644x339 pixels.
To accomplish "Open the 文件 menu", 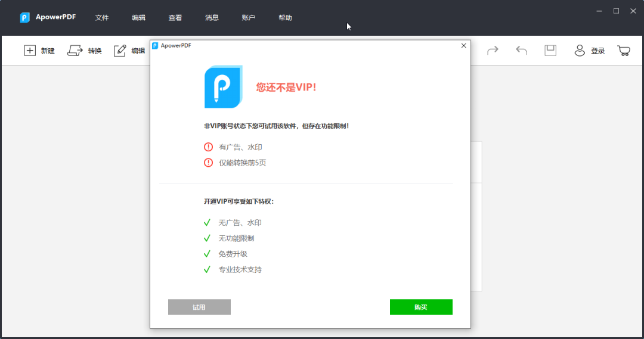I will tap(102, 18).
